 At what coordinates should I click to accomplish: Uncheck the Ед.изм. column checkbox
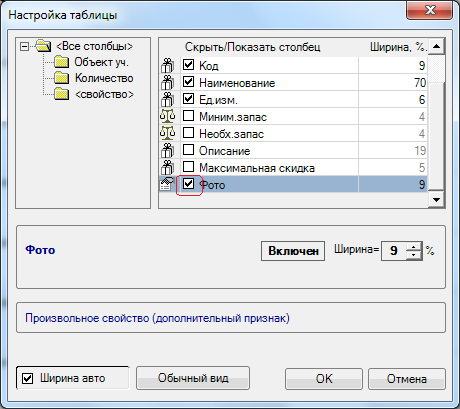tap(189, 99)
